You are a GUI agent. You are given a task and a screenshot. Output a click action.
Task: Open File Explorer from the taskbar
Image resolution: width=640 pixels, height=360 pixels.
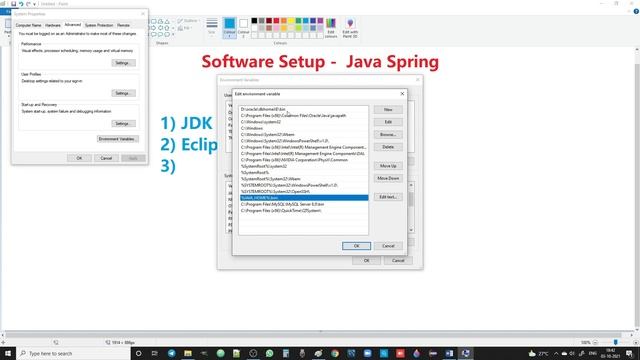tap(188, 353)
